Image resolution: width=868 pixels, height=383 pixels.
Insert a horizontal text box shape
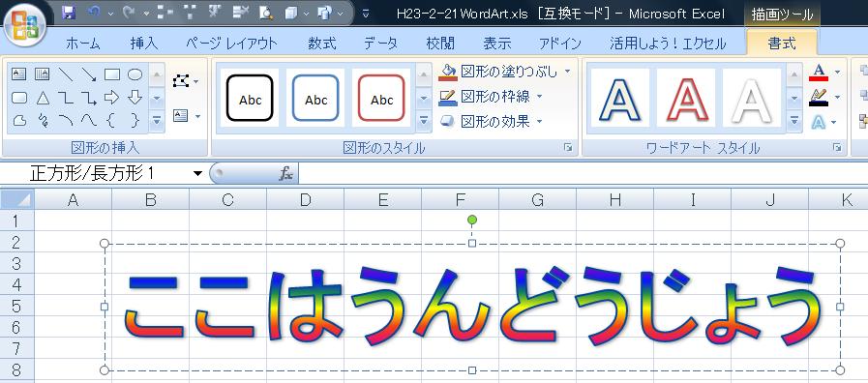(19, 74)
